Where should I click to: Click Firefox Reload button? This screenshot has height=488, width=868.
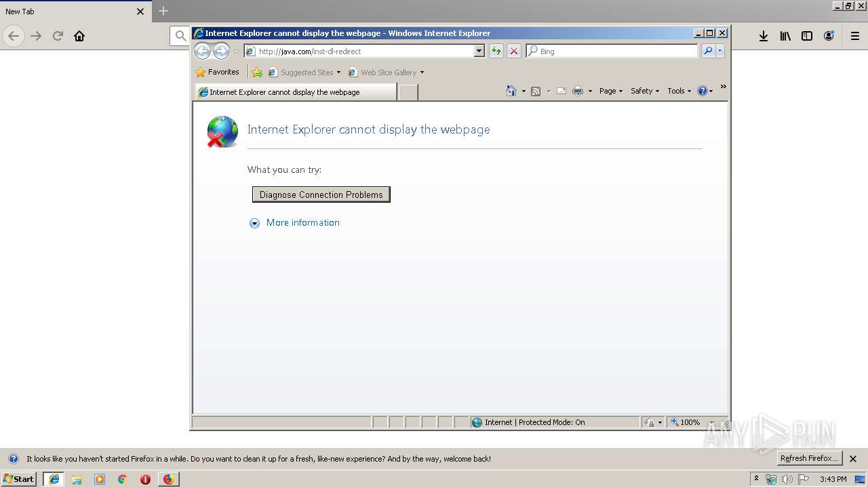58,36
